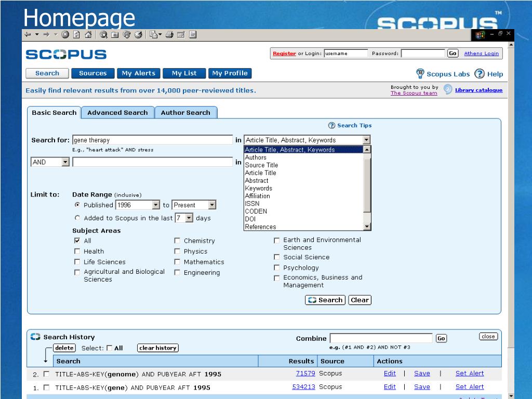Open the My List tab
The height and width of the screenshot is (399, 532).
184,73
